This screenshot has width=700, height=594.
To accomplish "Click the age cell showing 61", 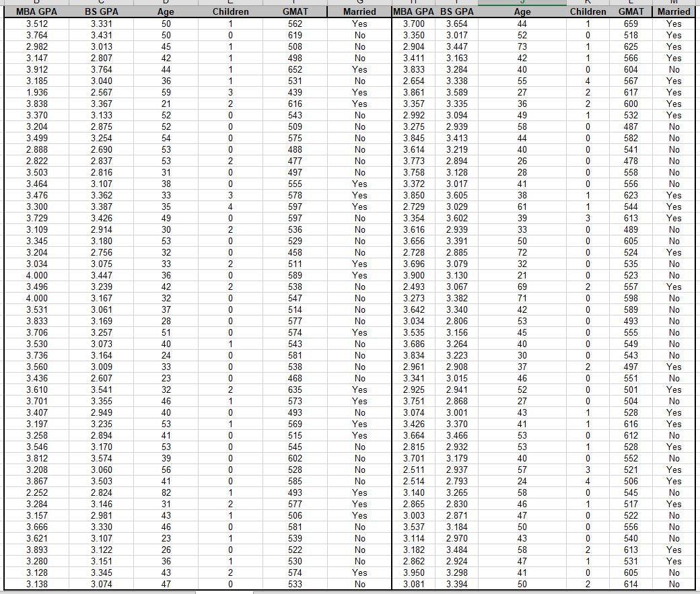I will (522, 207).
